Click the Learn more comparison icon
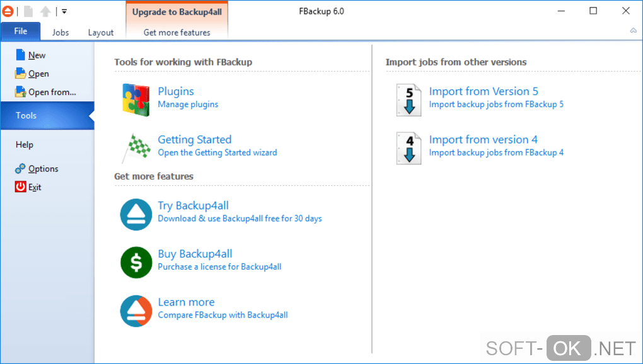 (x=136, y=310)
